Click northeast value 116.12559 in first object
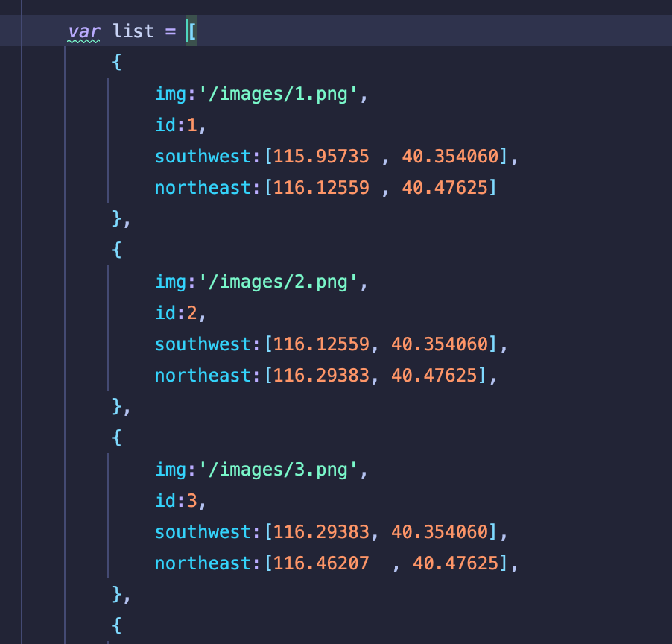The width and height of the screenshot is (672, 644). pos(321,188)
